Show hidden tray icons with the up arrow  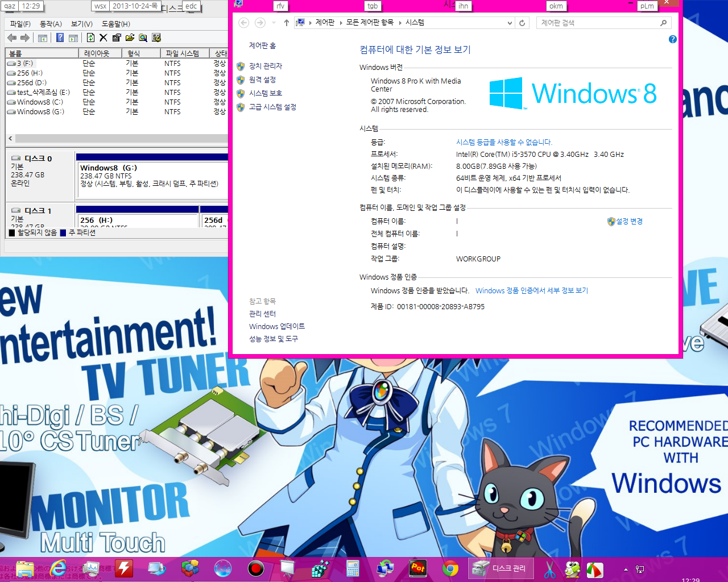click(626, 569)
